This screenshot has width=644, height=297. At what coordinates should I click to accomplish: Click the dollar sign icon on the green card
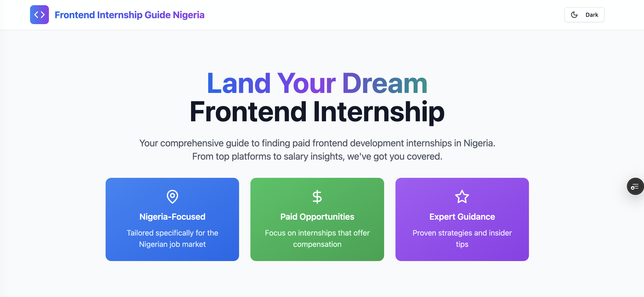317,197
